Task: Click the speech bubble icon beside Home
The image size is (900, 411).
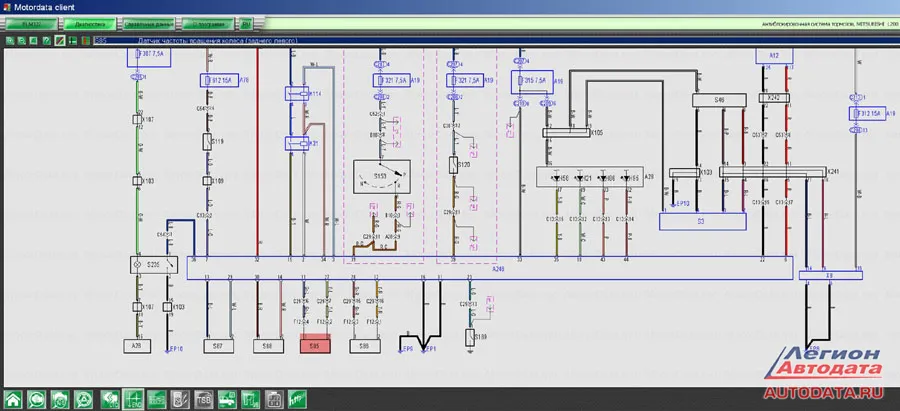Action: point(37,399)
